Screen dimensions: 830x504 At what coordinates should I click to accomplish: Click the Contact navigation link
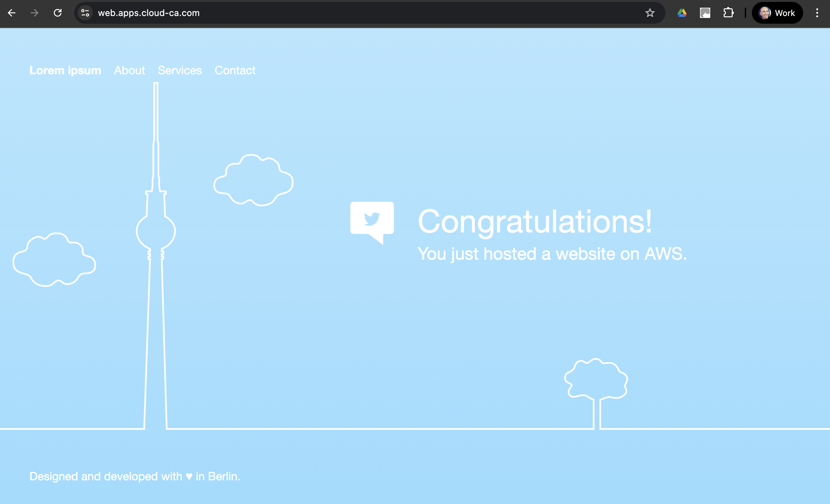click(x=235, y=70)
